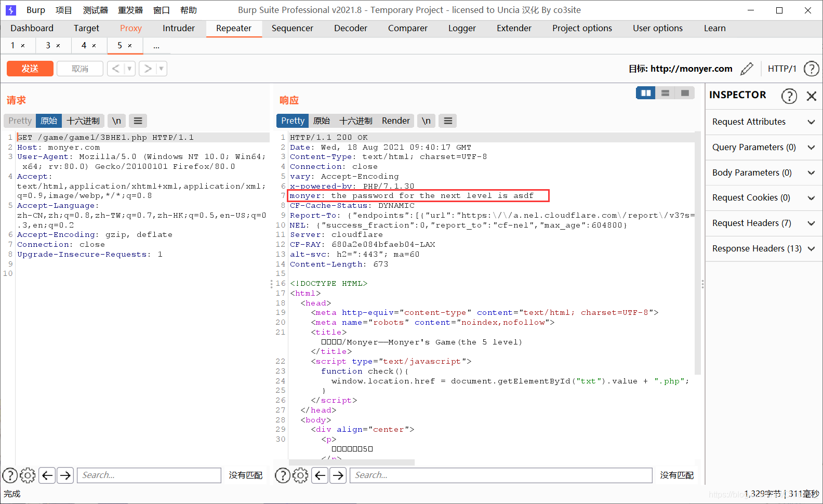
Task: Switch request view to 十六进制 hex
Action: [83, 121]
